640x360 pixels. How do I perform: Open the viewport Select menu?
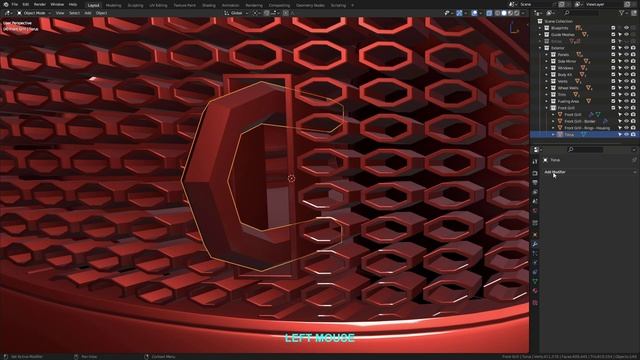pyautogui.click(x=74, y=13)
